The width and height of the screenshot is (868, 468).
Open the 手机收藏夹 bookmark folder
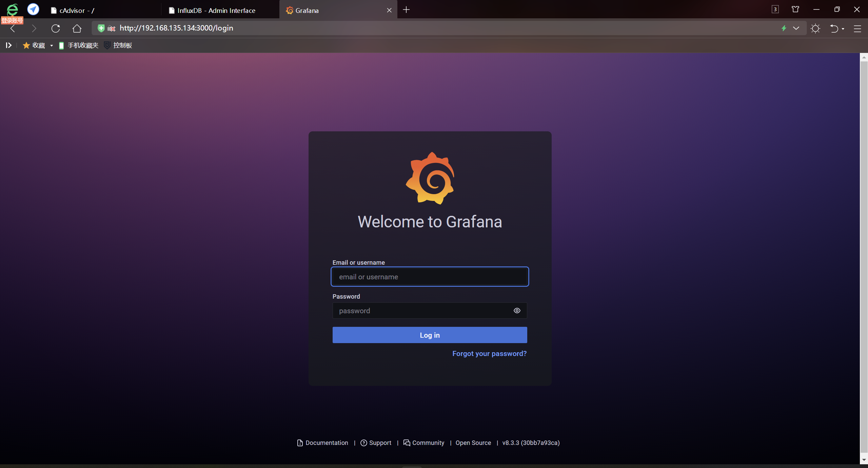(79, 45)
